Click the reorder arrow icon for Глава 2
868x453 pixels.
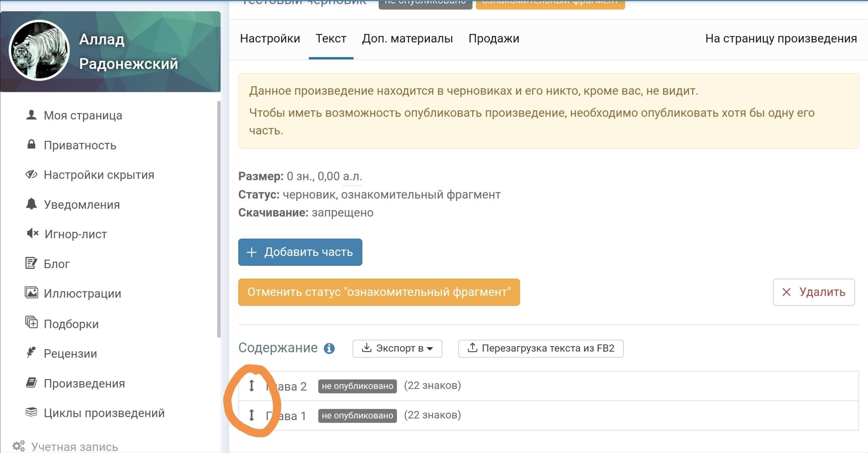point(251,385)
